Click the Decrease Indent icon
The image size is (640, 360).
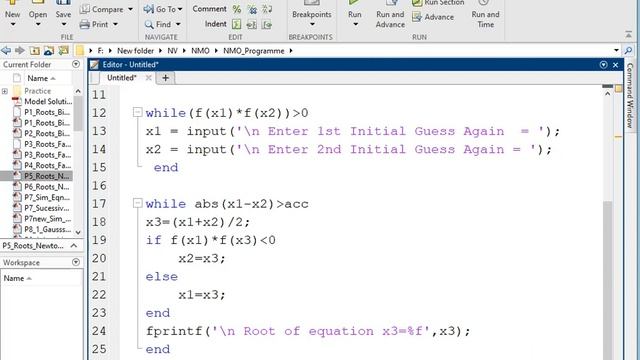coord(267,24)
